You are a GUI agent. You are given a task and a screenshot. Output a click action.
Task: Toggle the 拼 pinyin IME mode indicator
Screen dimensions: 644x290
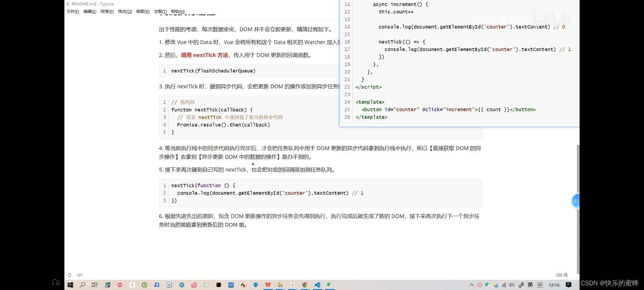click(540, 285)
